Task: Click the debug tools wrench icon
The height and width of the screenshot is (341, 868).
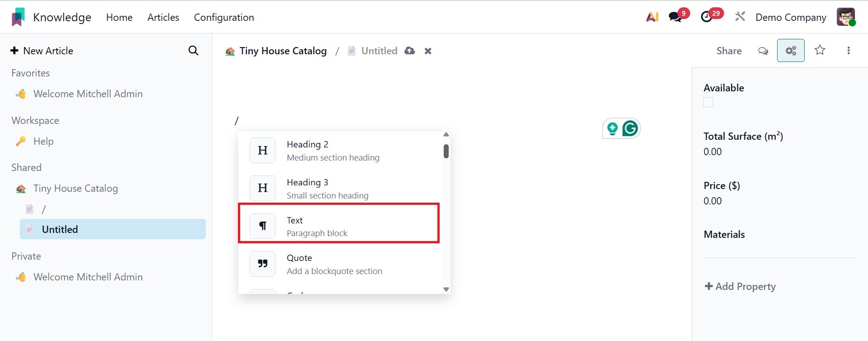Action: tap(740, 17)
